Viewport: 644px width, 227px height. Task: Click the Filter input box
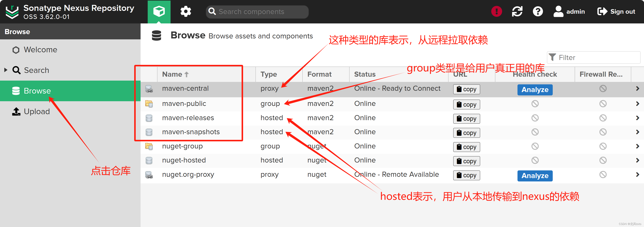(594, 58)
